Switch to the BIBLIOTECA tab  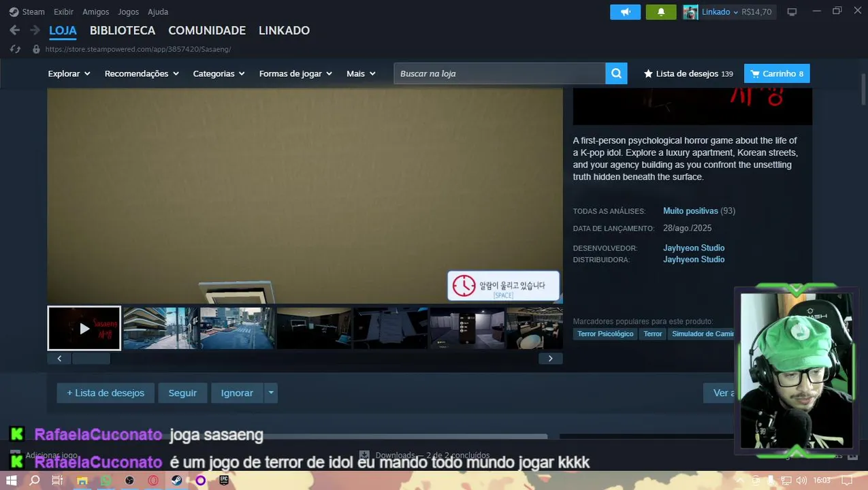[123, 31]
